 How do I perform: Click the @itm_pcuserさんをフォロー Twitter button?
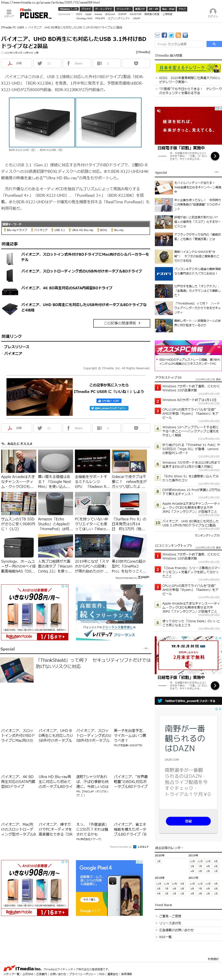tap(109, 408)
